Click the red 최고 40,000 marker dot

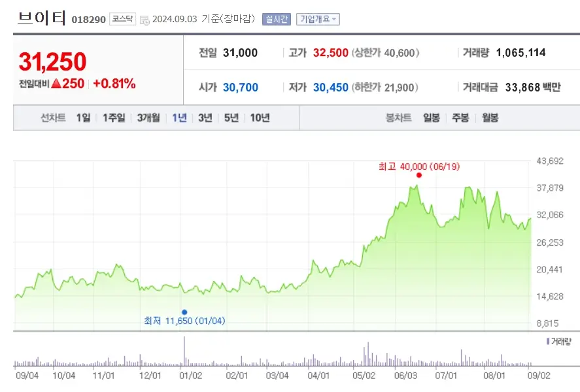point(418,175)
